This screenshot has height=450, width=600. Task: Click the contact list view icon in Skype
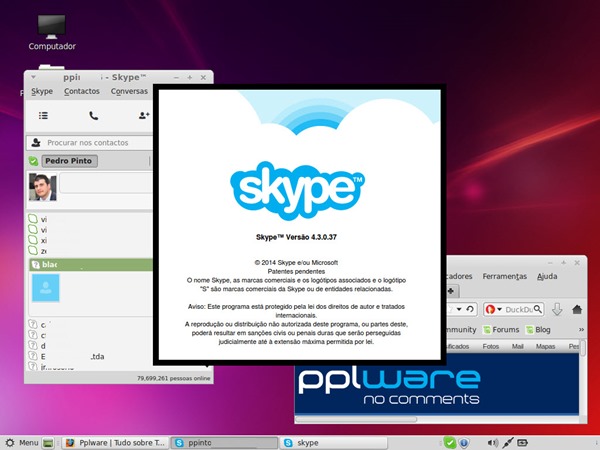[x=43, y=115]
